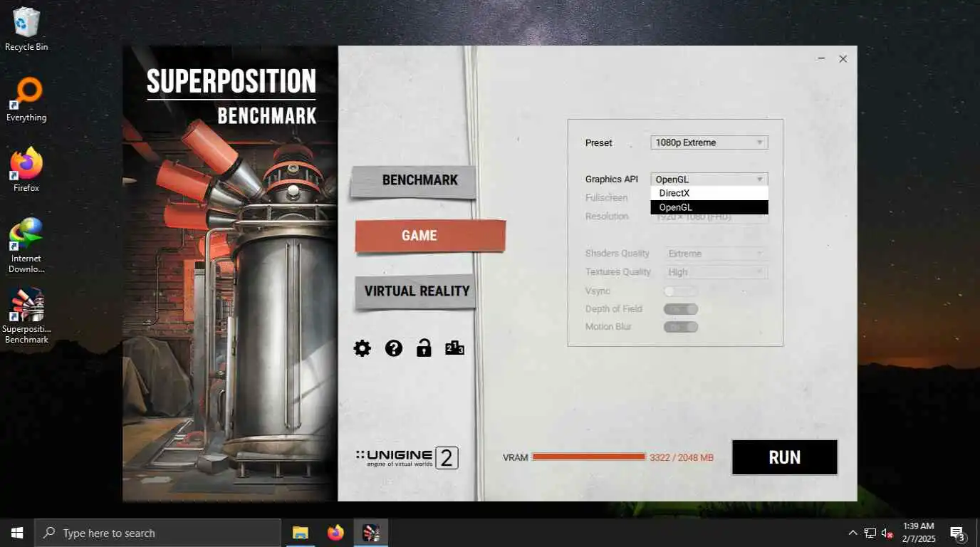Click the "Graphics API" label
Image resolution: width=980 pixels, height=547 pixels.
point(612,179)
